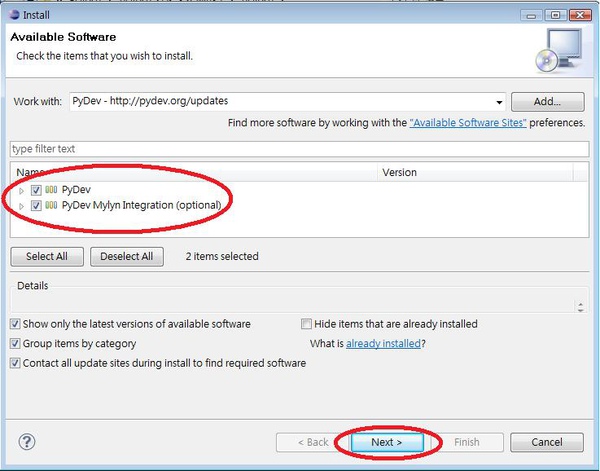The width and height of the screenshot is (600, 471).
Task: Click the install wizard computer disc image
Action: [559, 51]
